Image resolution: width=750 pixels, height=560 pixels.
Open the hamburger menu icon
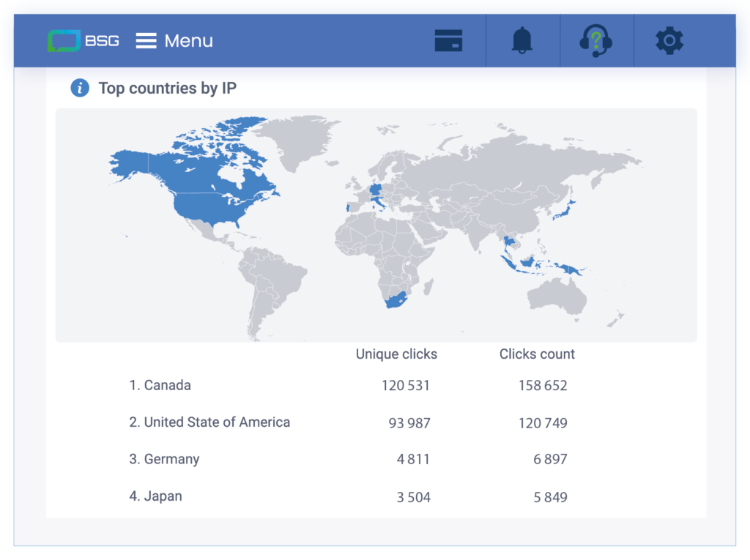[146, 40]
